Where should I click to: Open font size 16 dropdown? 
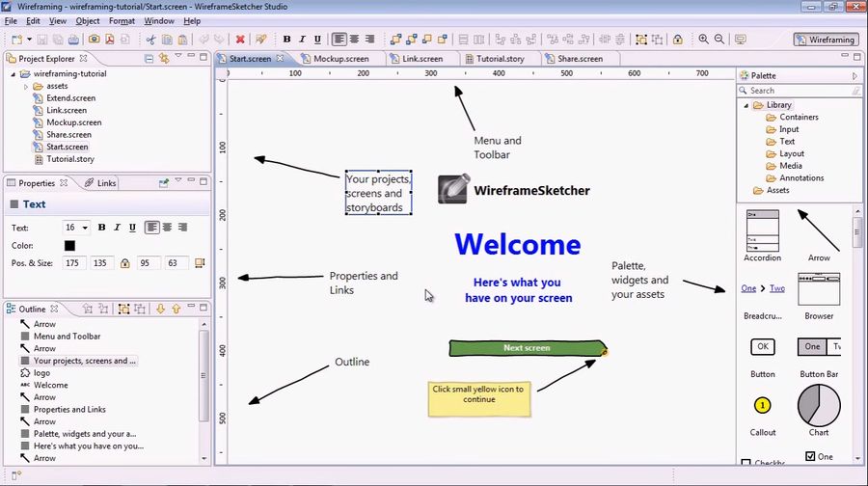click(85, 228)
